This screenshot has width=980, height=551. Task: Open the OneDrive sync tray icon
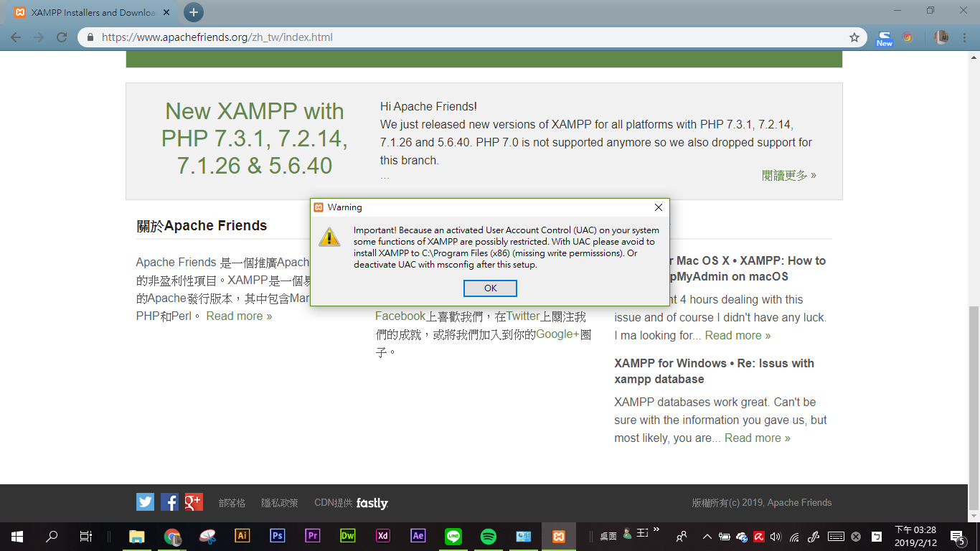point(742,537)
